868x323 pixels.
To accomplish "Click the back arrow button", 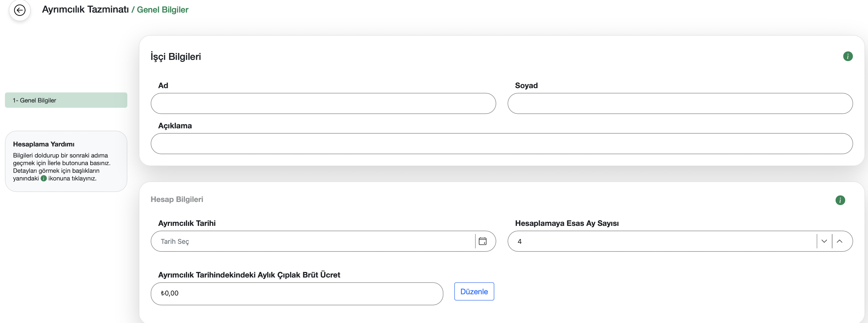I will click(x=20, y=10).
